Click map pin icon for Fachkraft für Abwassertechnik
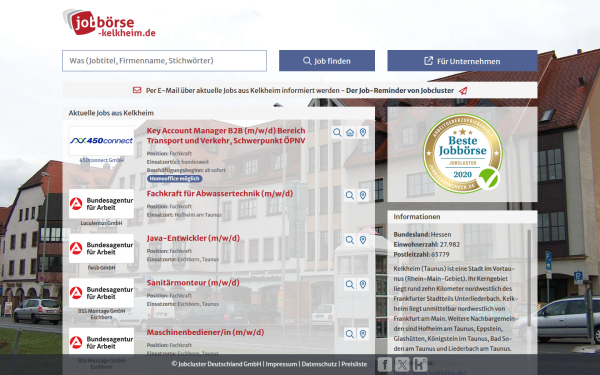600x375 pixels. click(x=363, y=195)
